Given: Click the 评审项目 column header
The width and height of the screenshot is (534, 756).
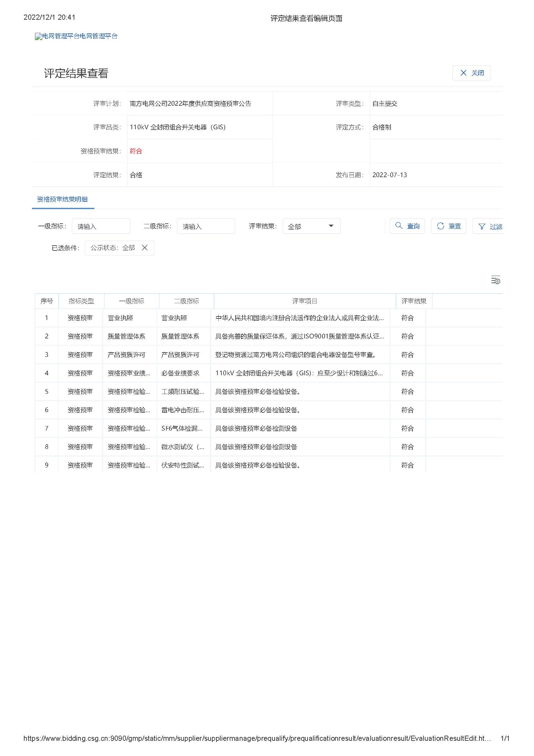Looking at the screenshot, I should click(304, 301).
